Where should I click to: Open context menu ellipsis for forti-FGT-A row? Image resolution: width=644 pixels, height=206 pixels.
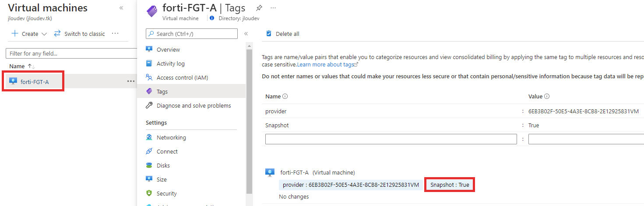tap(131, 81)
